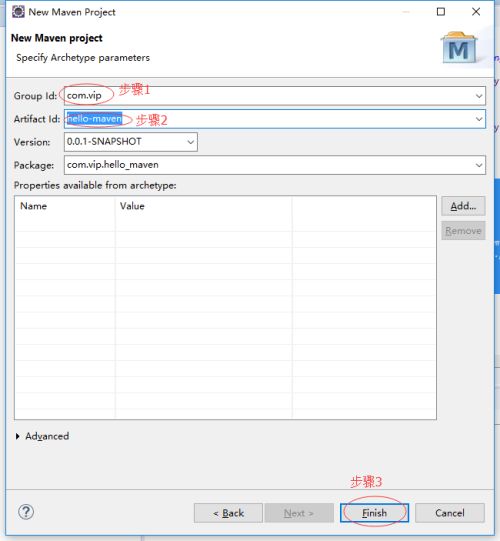Click the Name column header

point(65,206)
